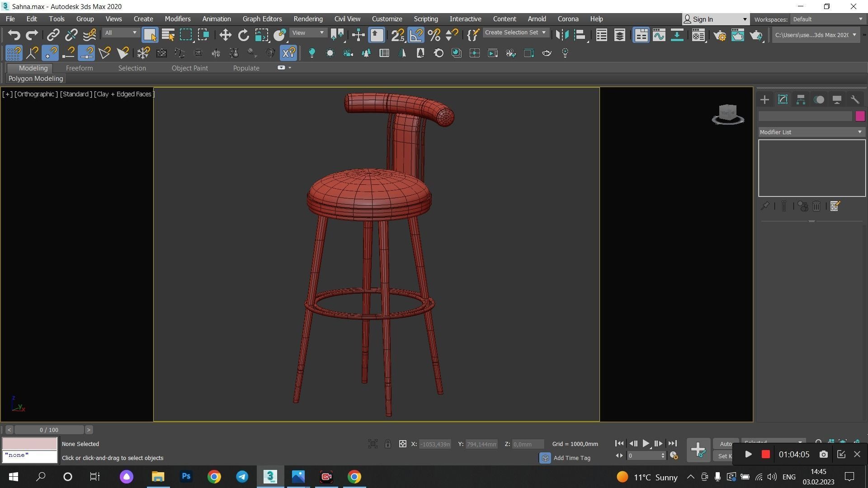Viewport: 868px width, 488px height.
Task: Toggle Window/Crossing selection mode
Action: point(203,35)
